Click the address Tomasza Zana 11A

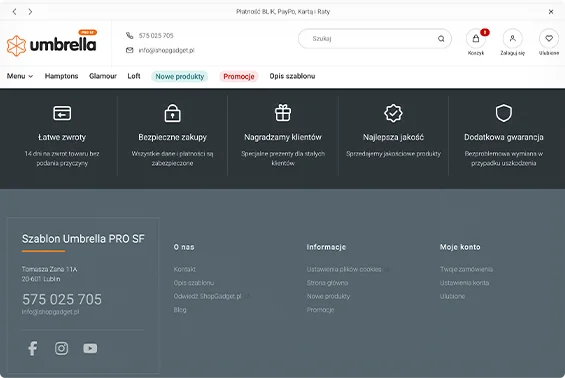point(49,269)
